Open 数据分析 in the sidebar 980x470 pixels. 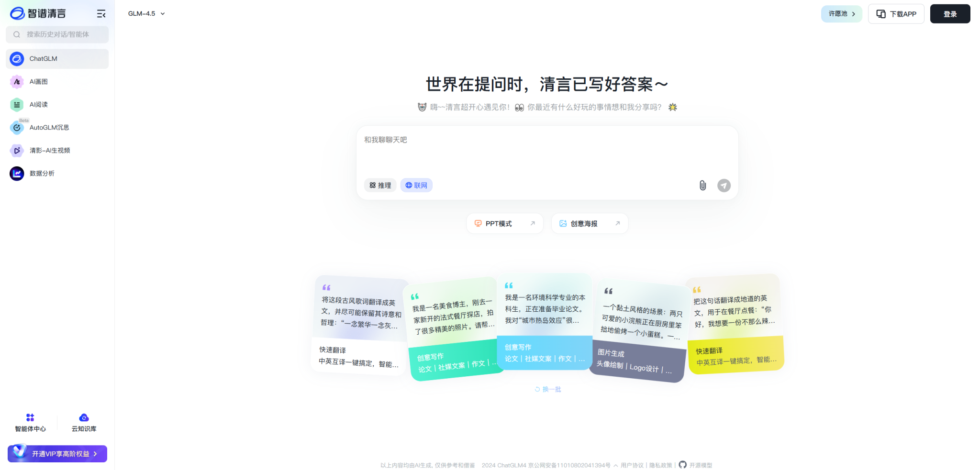point(57,174)
